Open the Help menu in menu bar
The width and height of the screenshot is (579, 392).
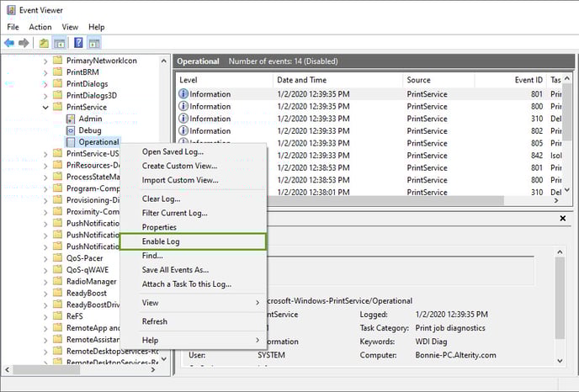(x=97, y=27)
